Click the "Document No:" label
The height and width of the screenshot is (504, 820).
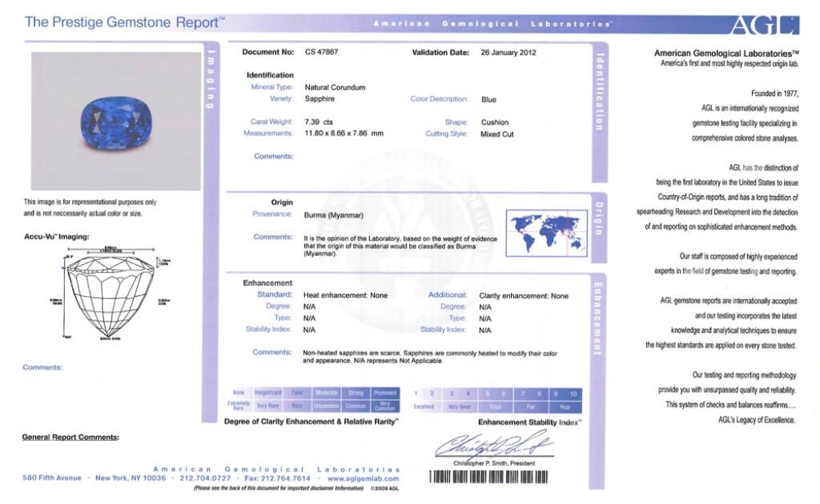point(268,52)
